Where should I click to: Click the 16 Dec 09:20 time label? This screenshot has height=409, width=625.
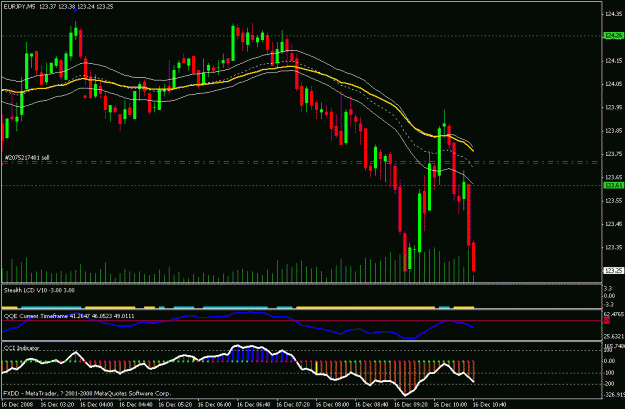(411, 404)
